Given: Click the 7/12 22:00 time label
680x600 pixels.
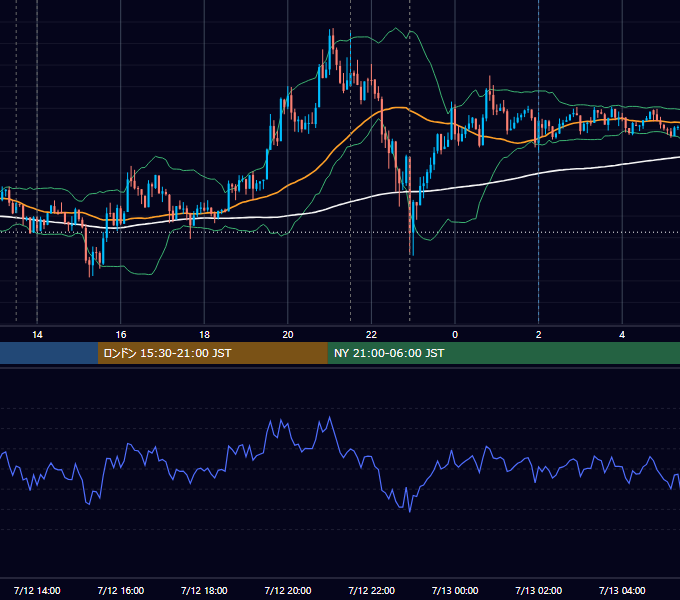Looking at the screenshot, I should point(371,590).
